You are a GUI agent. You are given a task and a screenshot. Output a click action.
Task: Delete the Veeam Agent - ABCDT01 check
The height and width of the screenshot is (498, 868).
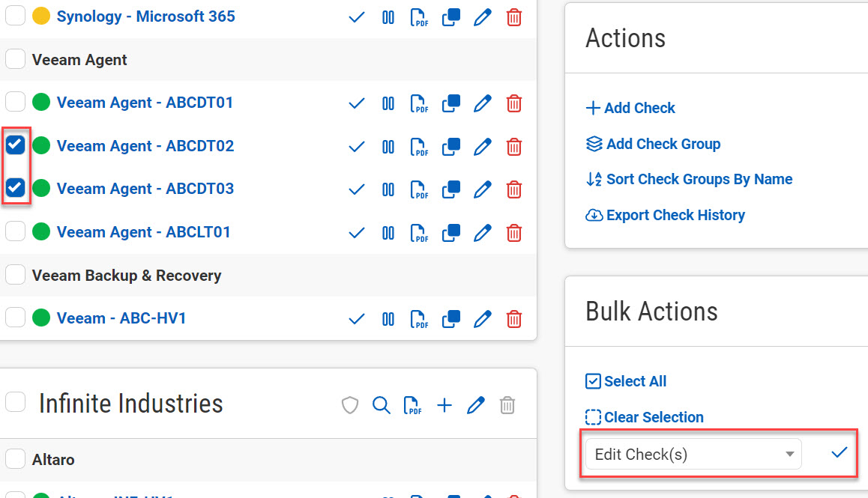click(x=514, y=103)
